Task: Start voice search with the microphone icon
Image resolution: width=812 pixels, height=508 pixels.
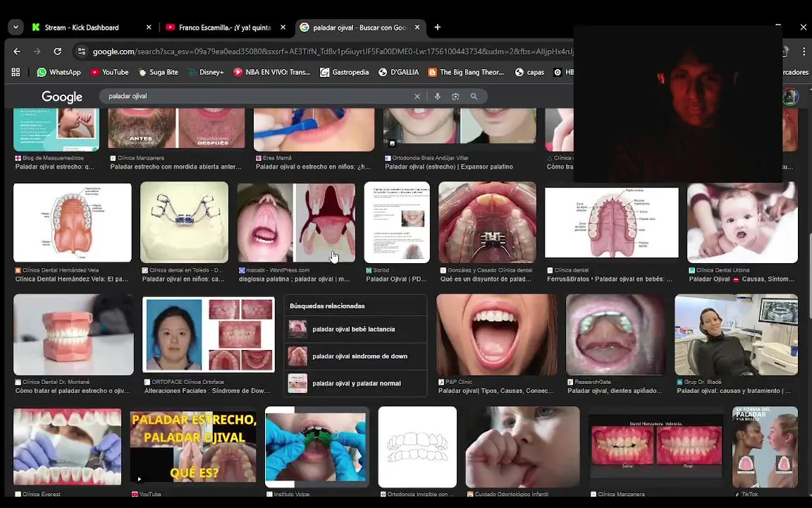Action: (438, 97)
